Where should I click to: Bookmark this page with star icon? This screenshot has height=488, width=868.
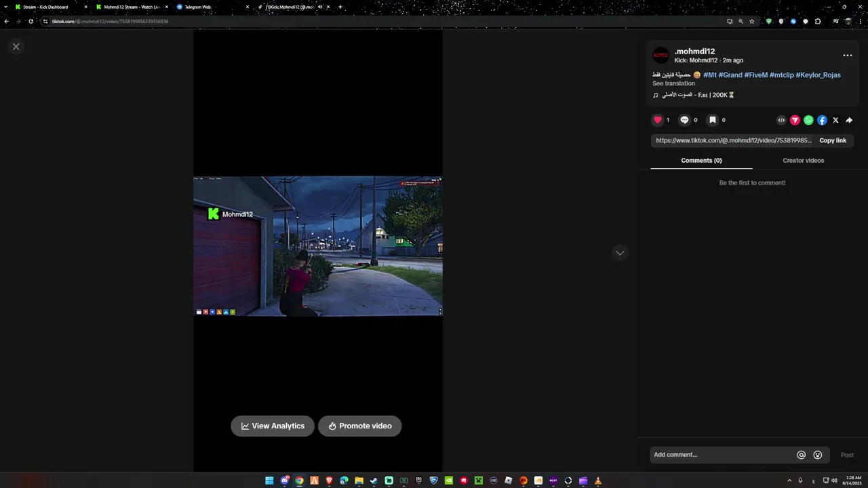(751, 21)
